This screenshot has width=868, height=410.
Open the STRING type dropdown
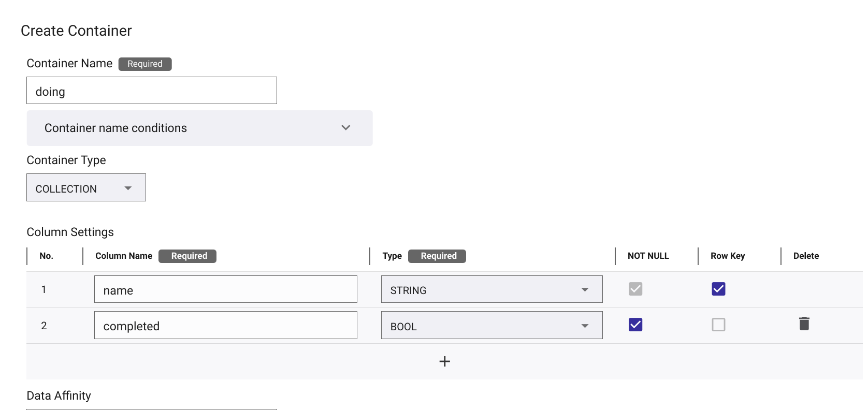491,289
